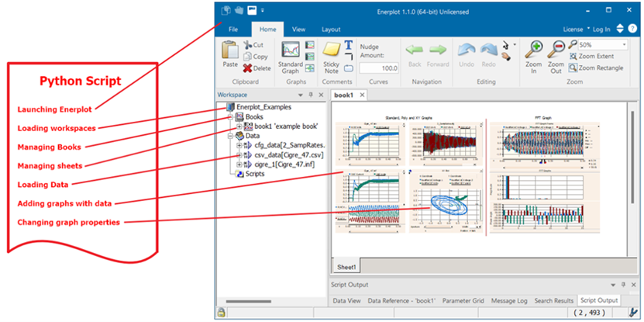Open the Search Results tab
Screen dimensions: 644x322
tap(553, 300)
